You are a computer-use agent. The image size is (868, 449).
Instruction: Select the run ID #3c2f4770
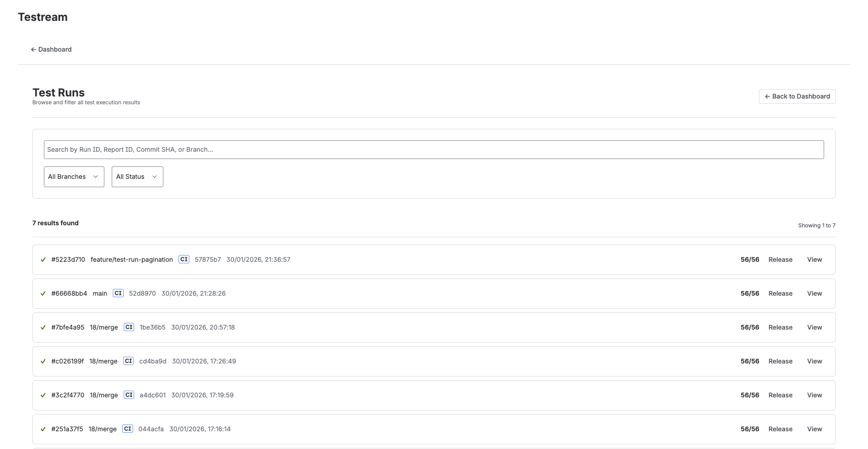pos(68,395)
